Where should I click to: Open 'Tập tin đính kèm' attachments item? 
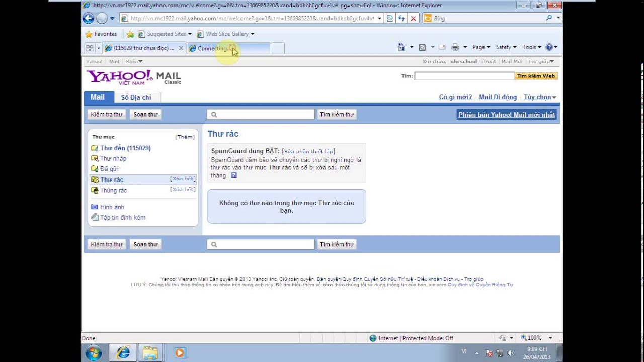pos(122,218)
